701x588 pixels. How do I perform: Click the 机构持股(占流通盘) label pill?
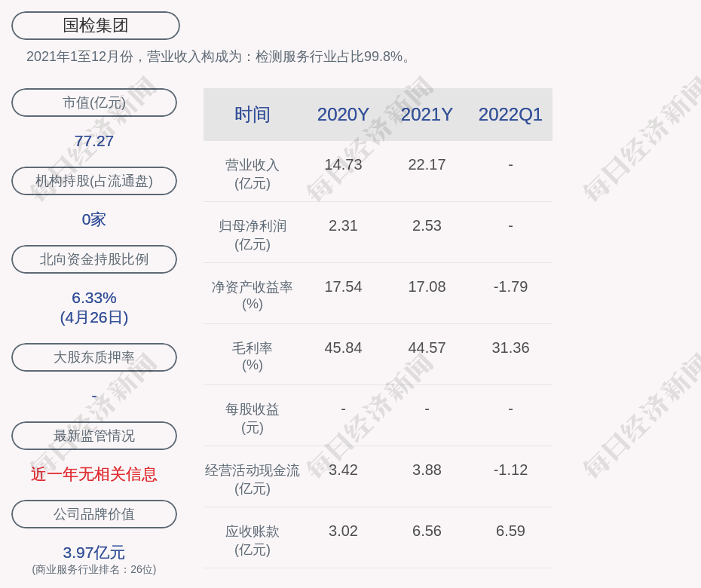pos(94,181)
